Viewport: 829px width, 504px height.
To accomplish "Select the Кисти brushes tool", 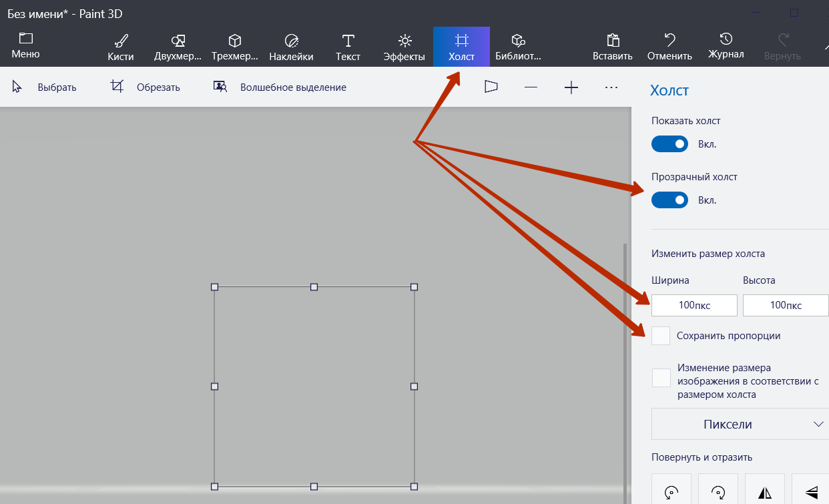I will (x=121, y=47).
